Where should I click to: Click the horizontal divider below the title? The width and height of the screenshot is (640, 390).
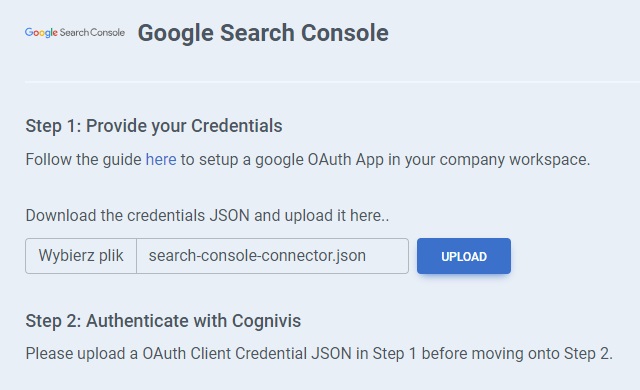coord(332,82)
